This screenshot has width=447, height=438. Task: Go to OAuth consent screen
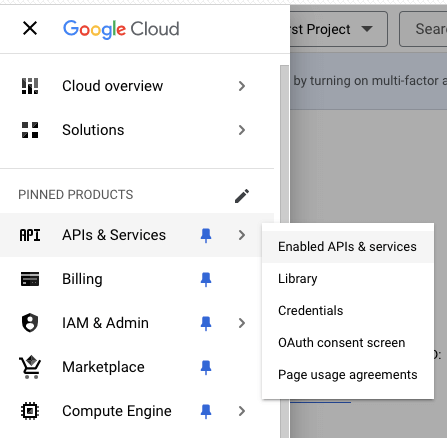pyautogui.click(x=348, y=343)
